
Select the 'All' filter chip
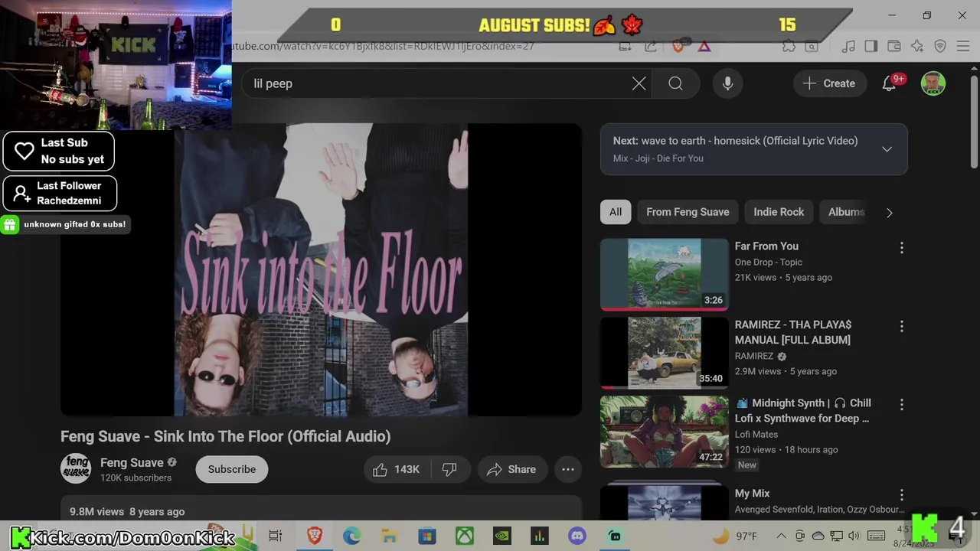pos(616,212)
